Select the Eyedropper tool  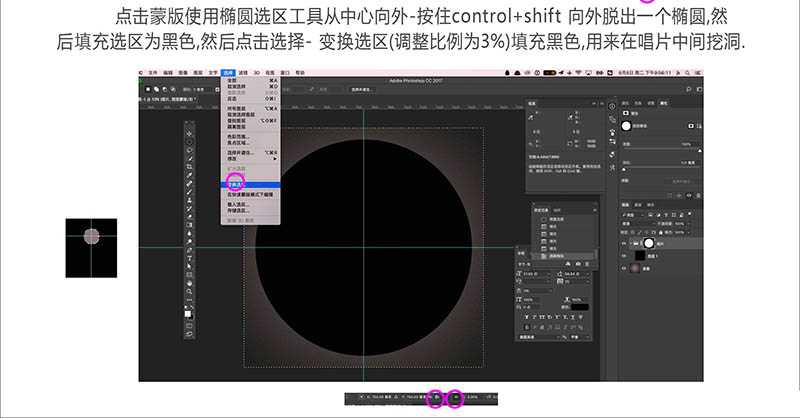point(189,175)
